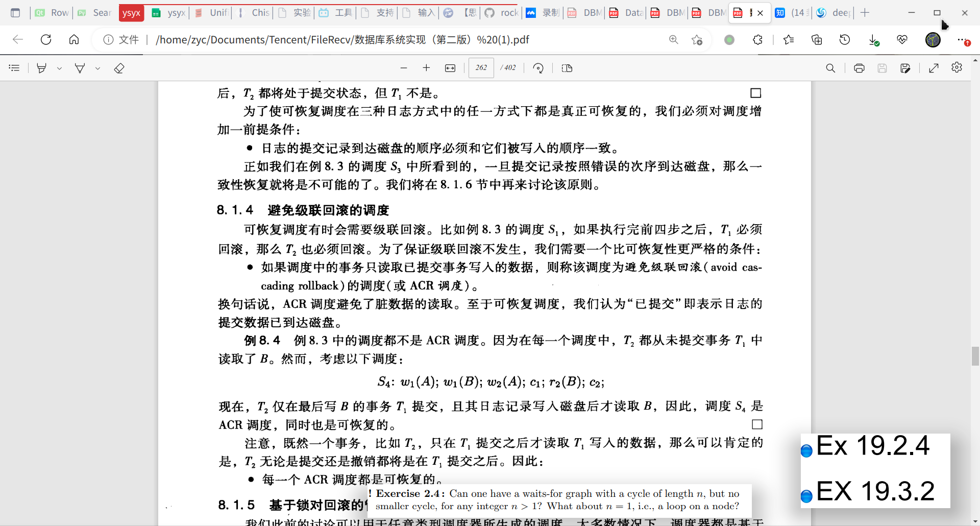The height and width of the screenshot is (526, 980).
Task: Click the vertical scrollbar thumb
Action: click(x=975, y=356)
